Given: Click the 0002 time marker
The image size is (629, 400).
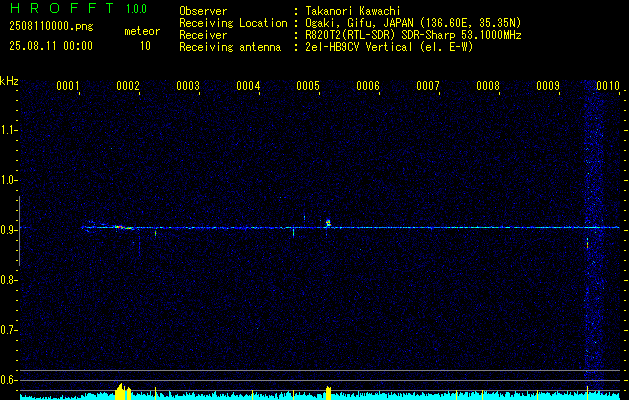Looking at the screenshot, I should [x=127, y=86].
